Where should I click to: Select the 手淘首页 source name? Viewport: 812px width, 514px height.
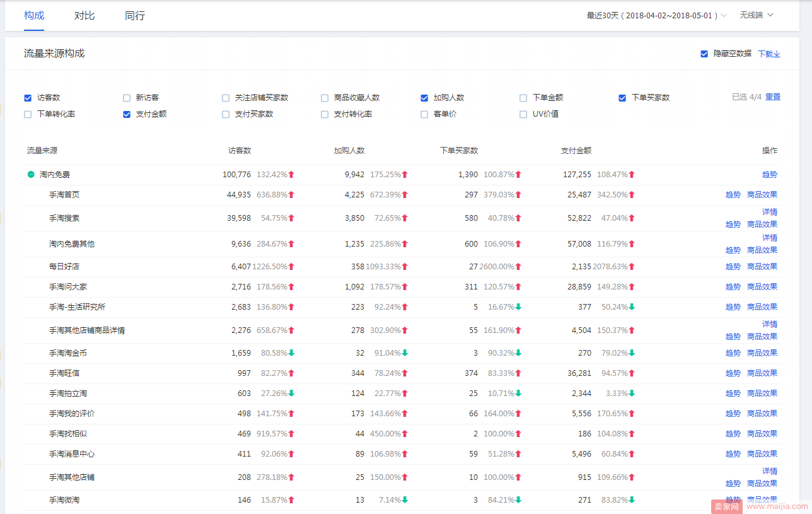point(64,195)
